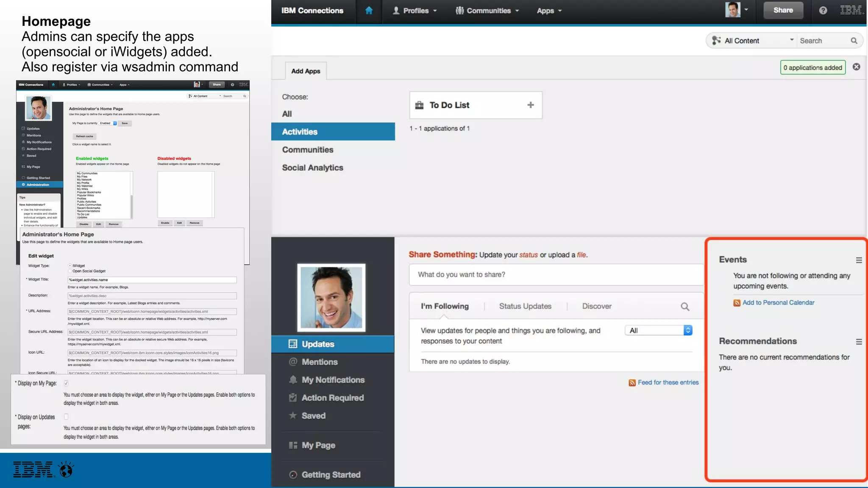868x488 pixels.
Task: Toggle Display on My Page checkbox
Action: 66,383
